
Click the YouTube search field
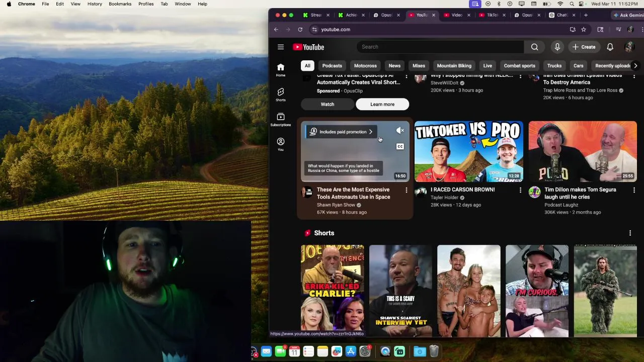(x=440, y=47)
